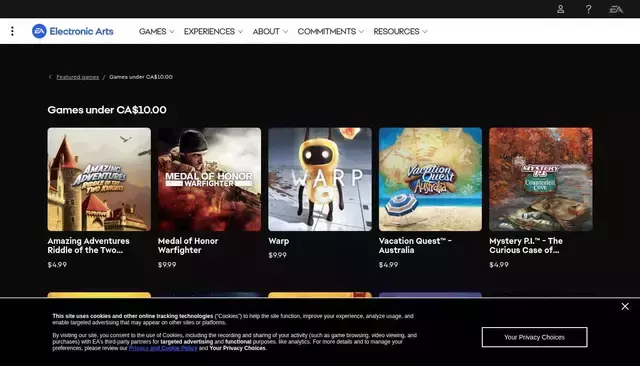
Task: Open the three-dot vertical menu
Action: click(12, 31)
